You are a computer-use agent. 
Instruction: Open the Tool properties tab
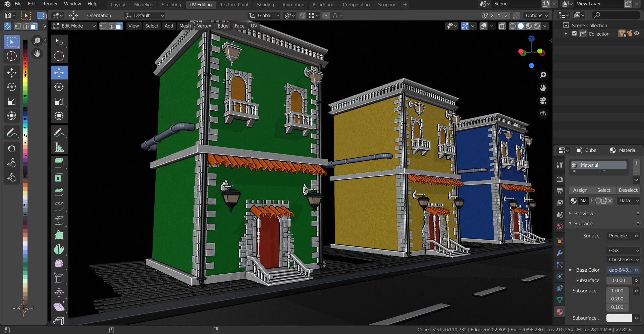pos(559,165)
